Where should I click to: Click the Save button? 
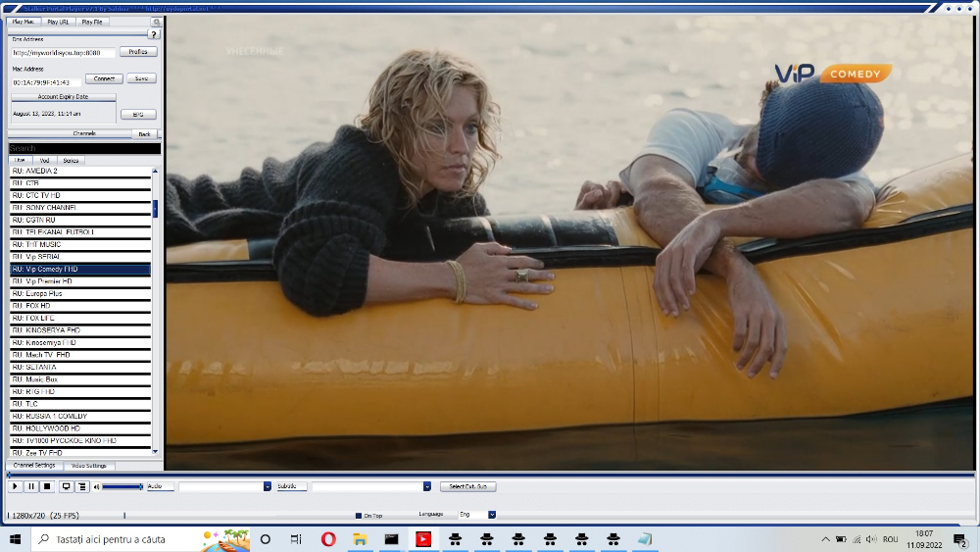click(x=142, y=78)
